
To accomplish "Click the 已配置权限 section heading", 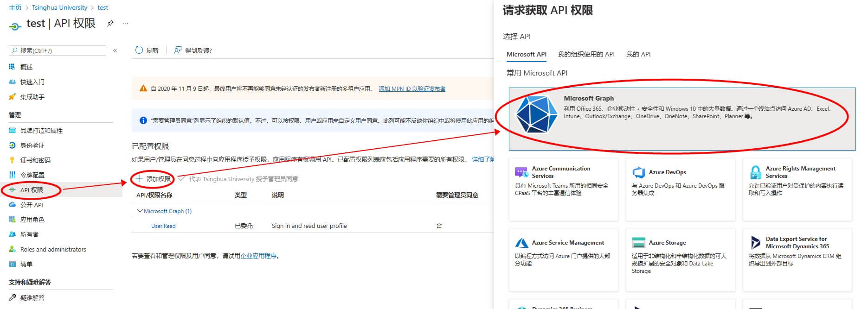I will 150,146.
